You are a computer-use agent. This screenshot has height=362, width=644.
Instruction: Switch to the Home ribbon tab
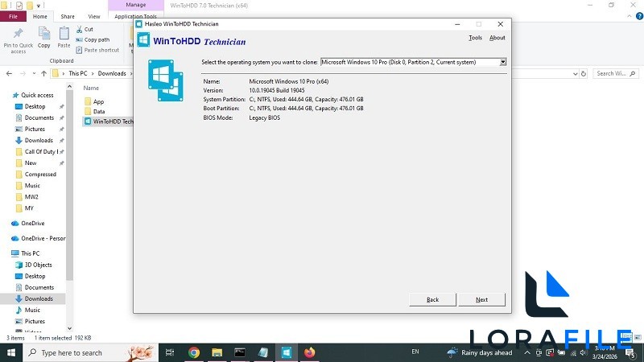(x=39, y=16)
